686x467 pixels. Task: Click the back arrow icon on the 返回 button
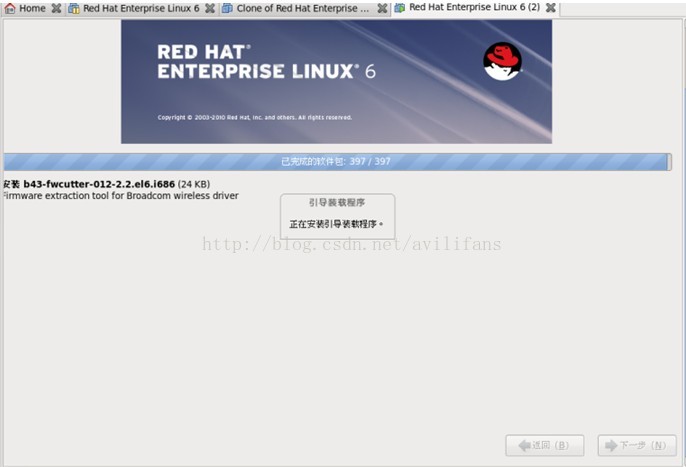(524, 446)
